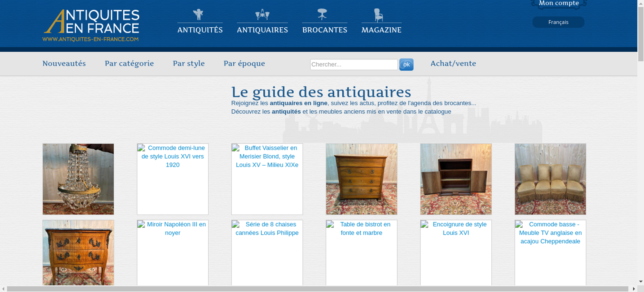Viewport: 644px width, 292px height.
Task: Open the Français language selector
Action: coord(558,22)
